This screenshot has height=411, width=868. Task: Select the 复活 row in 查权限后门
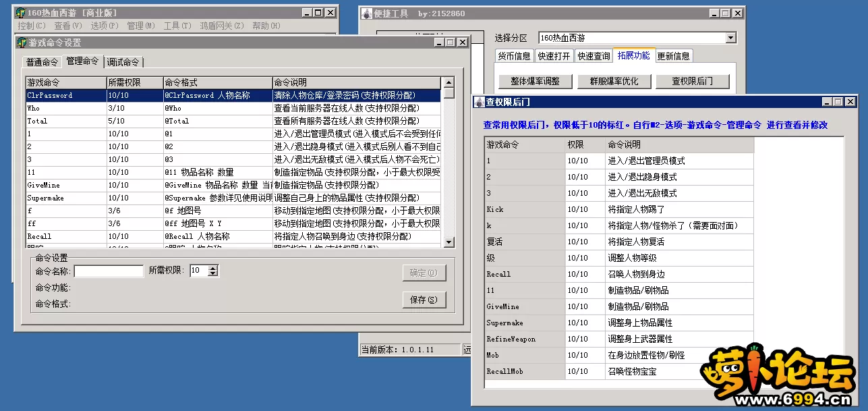point(619,242)
